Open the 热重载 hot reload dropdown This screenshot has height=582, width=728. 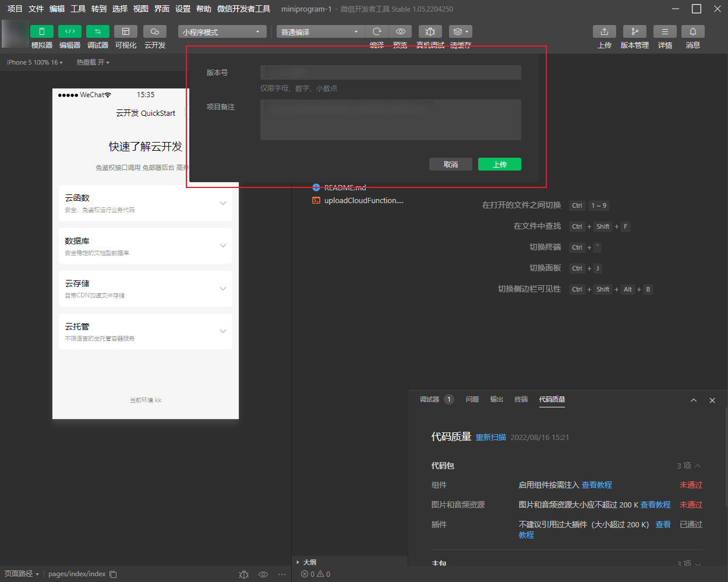(93, 62)
